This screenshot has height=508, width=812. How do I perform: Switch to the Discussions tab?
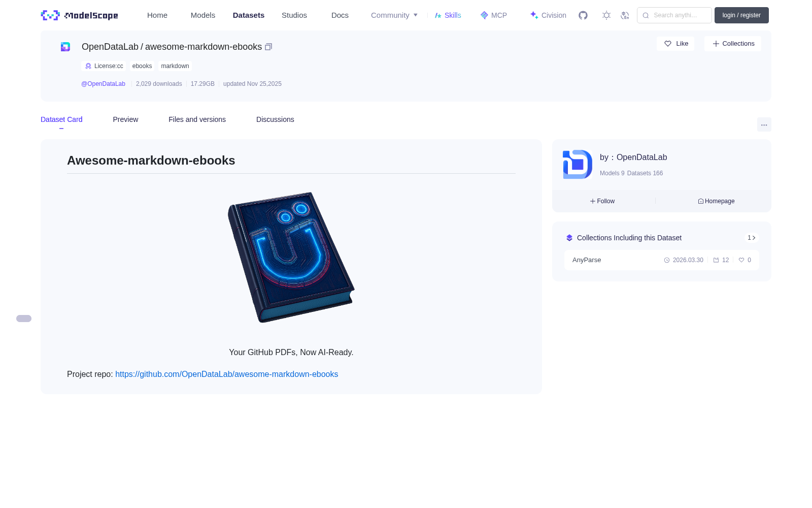pyautogui.click(x=275, y=119)
